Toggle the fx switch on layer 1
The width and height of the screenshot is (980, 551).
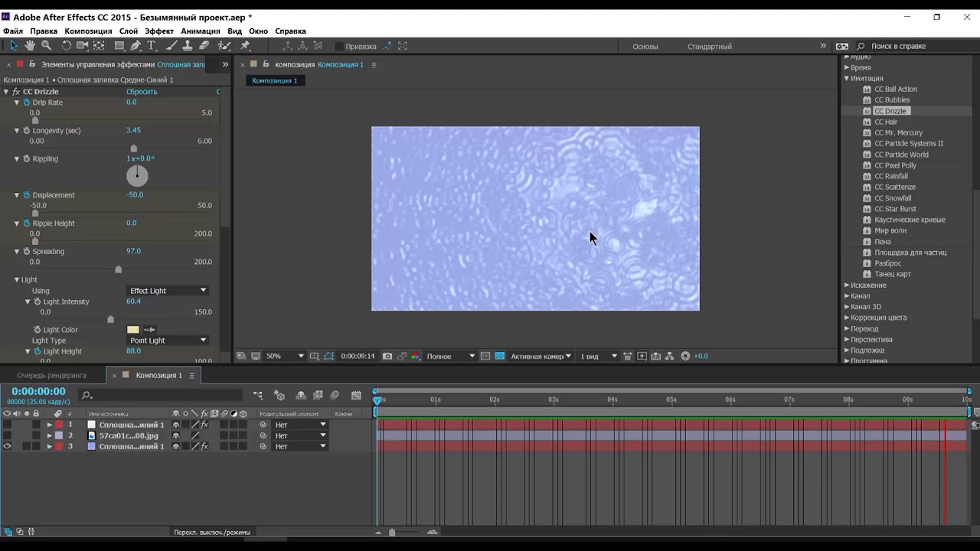pyautogui.click(x=204, y=425)
